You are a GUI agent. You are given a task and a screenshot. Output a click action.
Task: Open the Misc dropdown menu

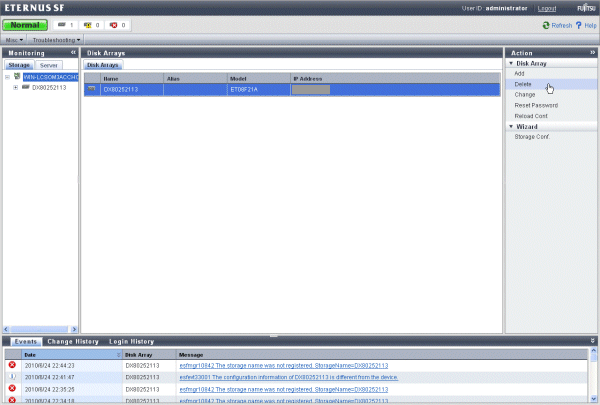pos(15,40)
